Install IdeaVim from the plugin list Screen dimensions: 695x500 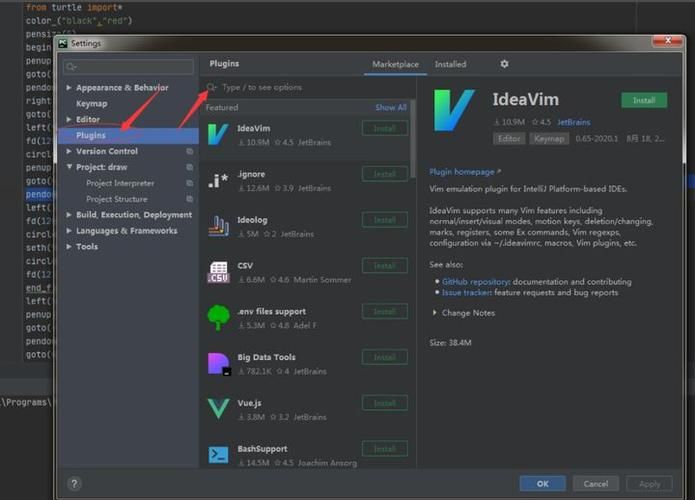point(385,129)
